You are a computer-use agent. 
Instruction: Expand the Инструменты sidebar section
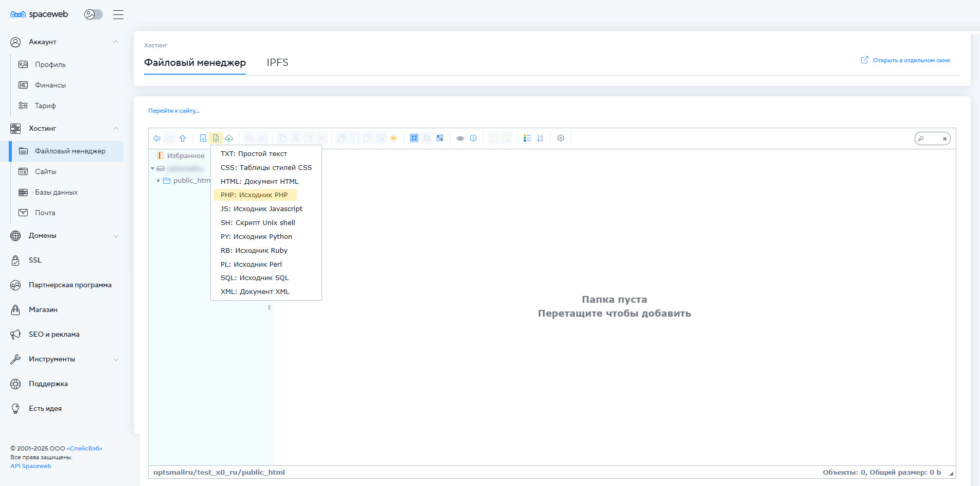[x=115, y=359]
